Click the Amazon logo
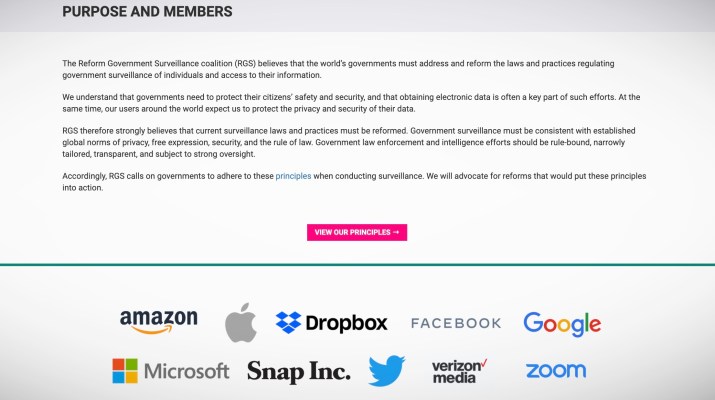 [x=159, y=322]
